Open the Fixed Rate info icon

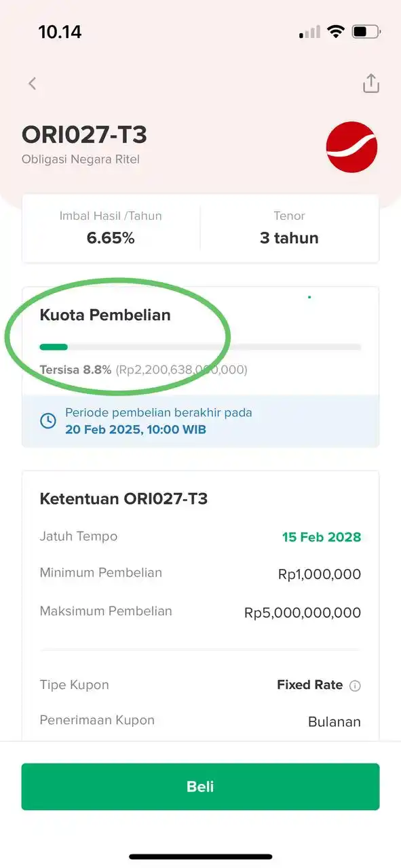coord(355,686)
